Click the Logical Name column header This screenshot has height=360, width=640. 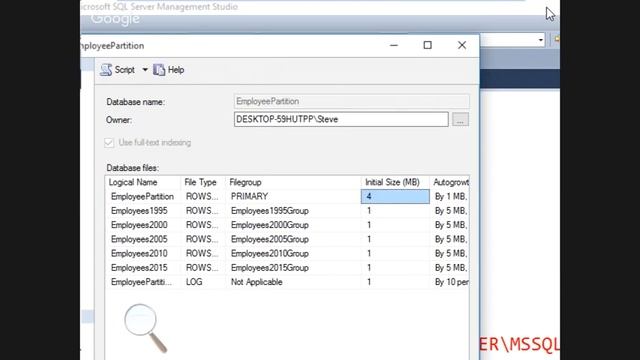coord(142,182)
